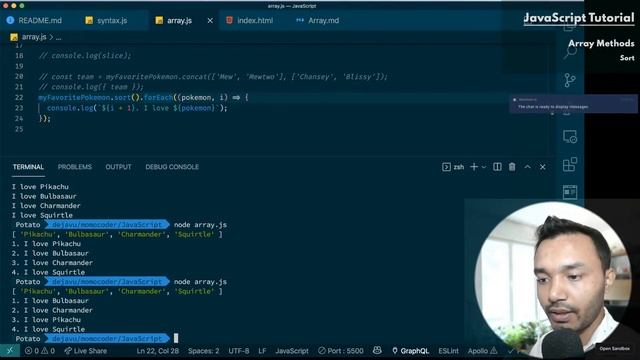Open the Search icon in activity bar
The width and height of the screenshot is (640, 360).
(x=570, y=52)
